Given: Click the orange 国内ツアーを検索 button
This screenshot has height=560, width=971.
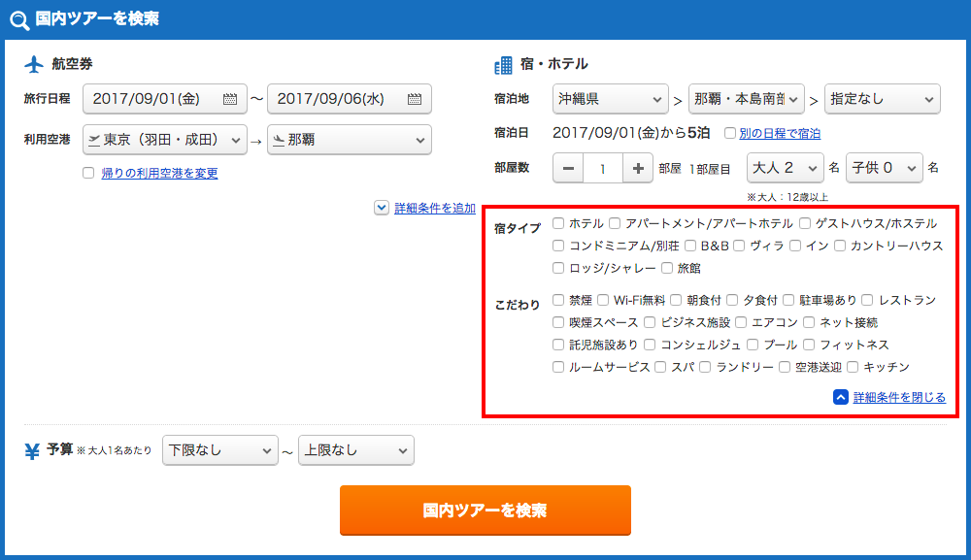Looking at the screenshot, I should coord(485,511).
